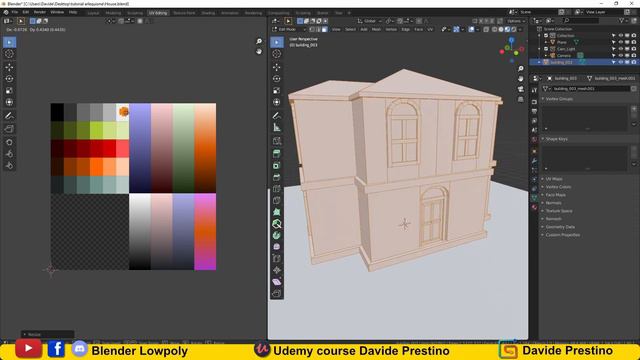Collapse the Shape Keys panel
Viewport: 640px width, 360px height.
point(556,139)
